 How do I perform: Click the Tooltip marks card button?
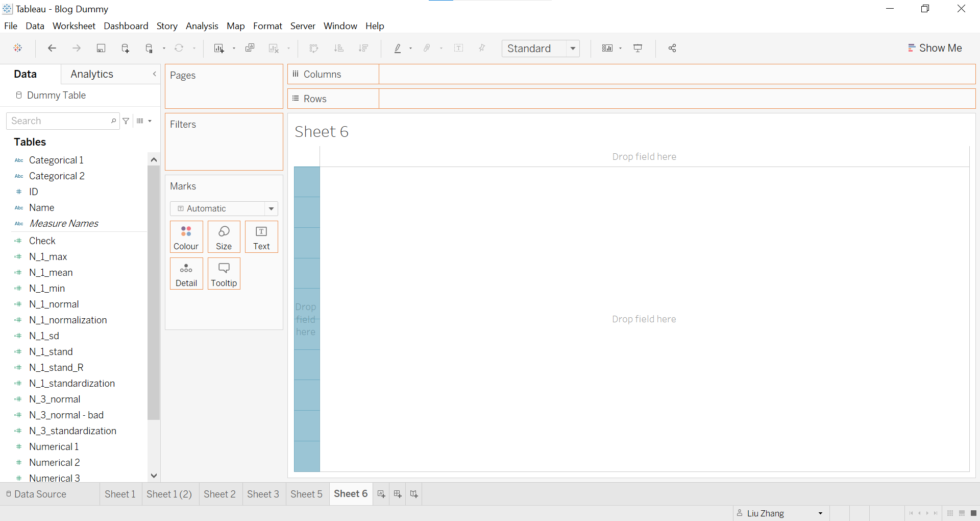tap(224, 274)
